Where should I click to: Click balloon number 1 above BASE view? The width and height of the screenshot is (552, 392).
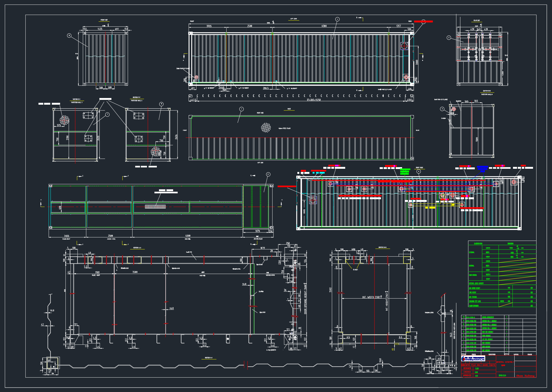click(242, 109)
